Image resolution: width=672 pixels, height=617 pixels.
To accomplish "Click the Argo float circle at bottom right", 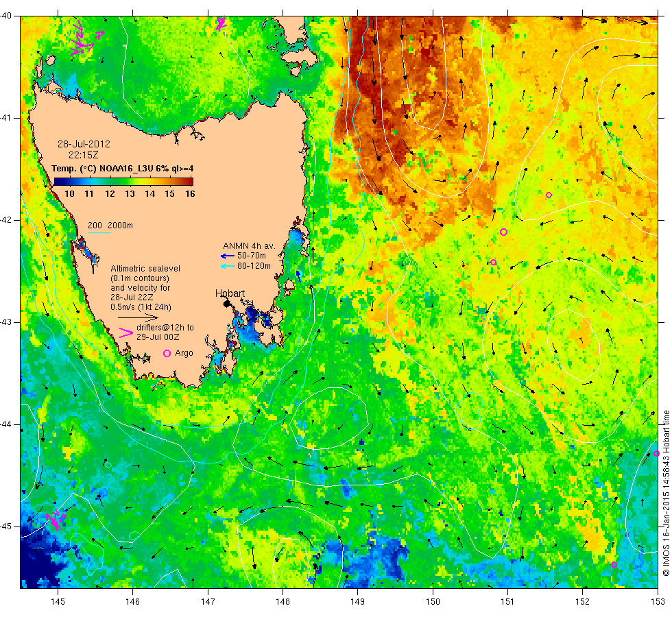I will pyautogui.click(x=614, y=564).
